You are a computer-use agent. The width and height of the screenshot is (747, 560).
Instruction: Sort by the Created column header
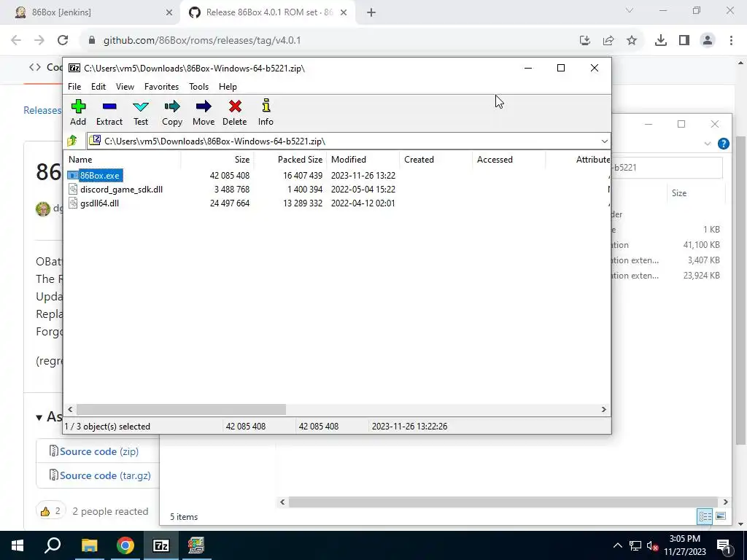pyautogui.click(x=436, y=160)
